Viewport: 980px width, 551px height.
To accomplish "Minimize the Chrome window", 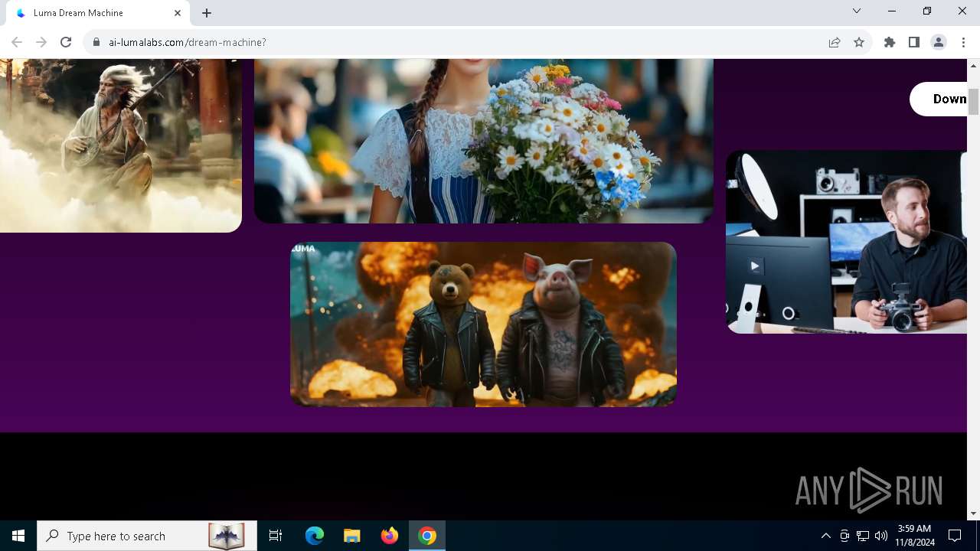I will click(x=892, y=11).
